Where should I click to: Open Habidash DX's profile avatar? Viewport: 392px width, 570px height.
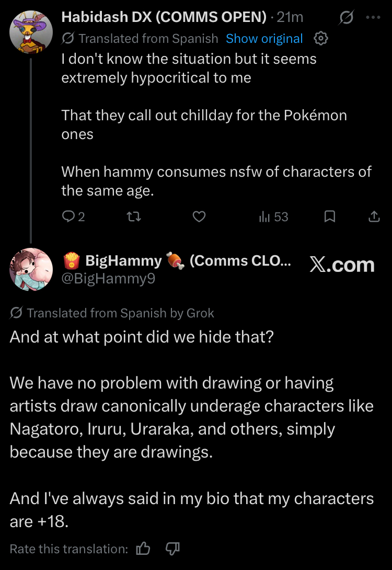click(x=31, y=31)
